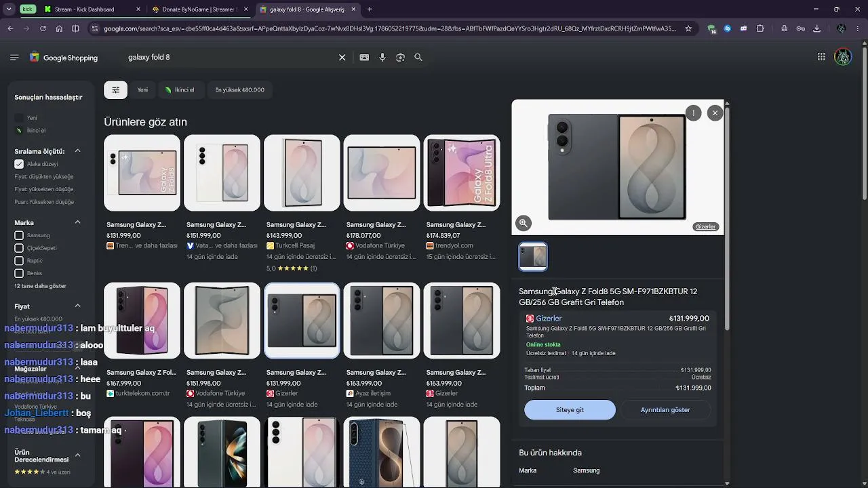Filter by 4 stars and above rating

[42, 472]
